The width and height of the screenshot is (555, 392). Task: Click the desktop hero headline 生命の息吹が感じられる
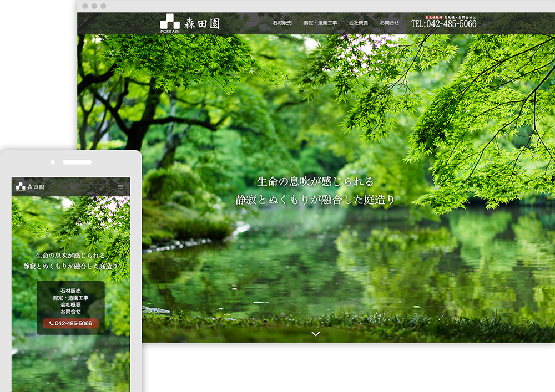pos(315,182)
